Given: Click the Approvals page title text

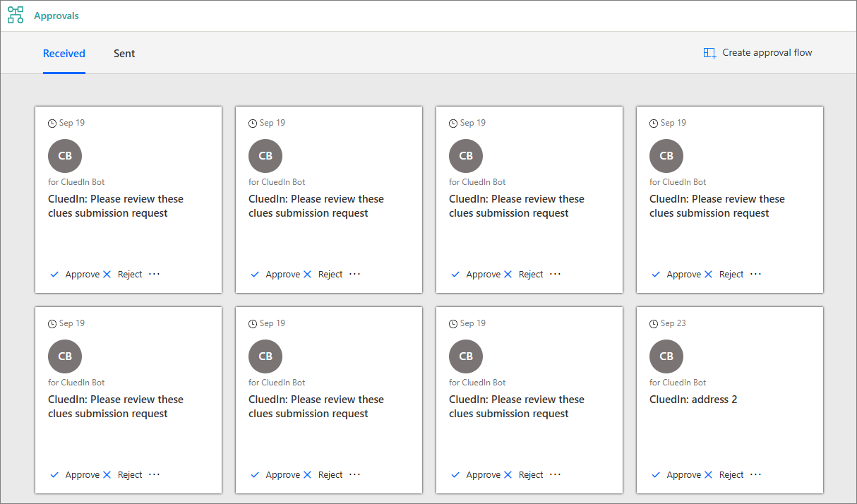Looking at the screenshot, I should click(56, 16).
